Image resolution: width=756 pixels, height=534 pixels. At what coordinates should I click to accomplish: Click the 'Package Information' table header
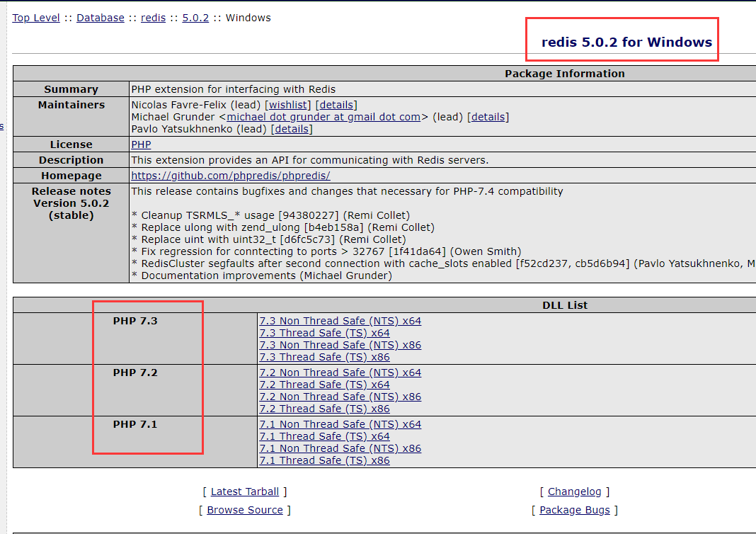(565, 74)
